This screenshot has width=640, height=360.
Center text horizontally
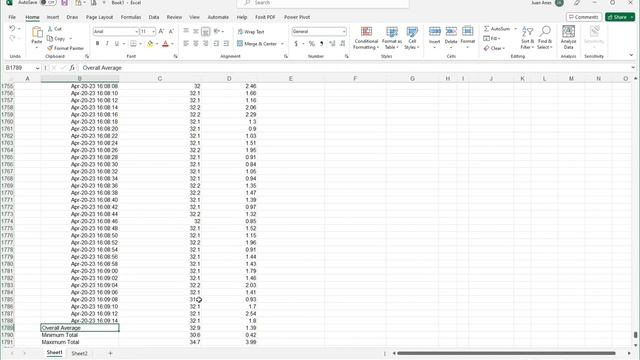tap(196, 44)
